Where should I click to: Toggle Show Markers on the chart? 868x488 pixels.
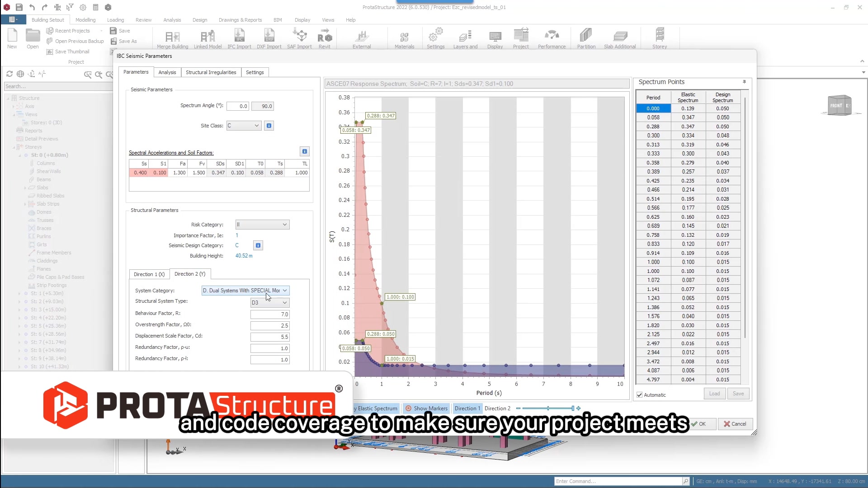tap(426, 408)
